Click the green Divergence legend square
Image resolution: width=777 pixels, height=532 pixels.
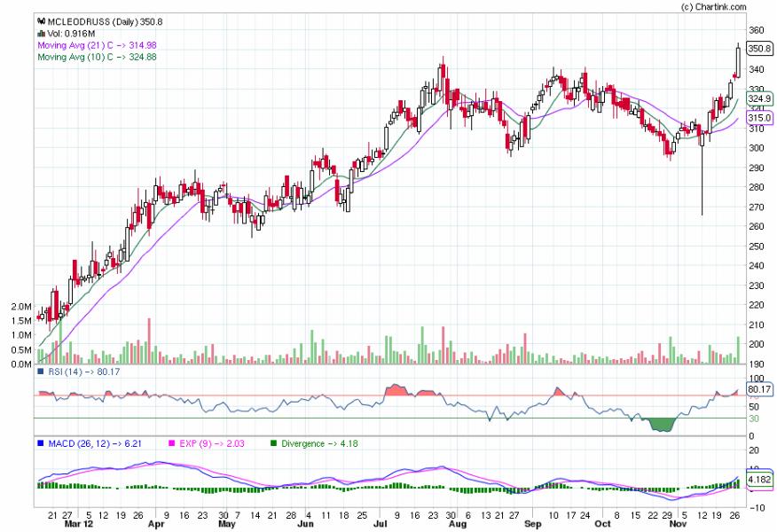(274, 443)
